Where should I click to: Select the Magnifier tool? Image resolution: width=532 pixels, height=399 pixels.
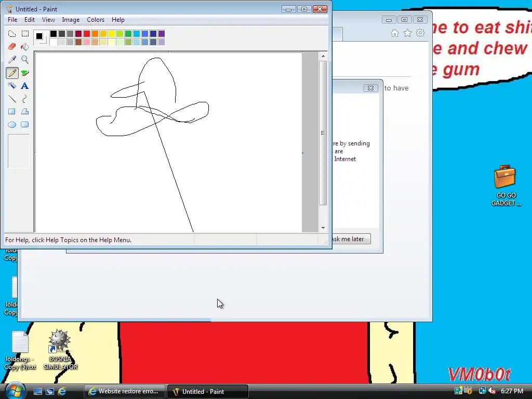point(25,60)
